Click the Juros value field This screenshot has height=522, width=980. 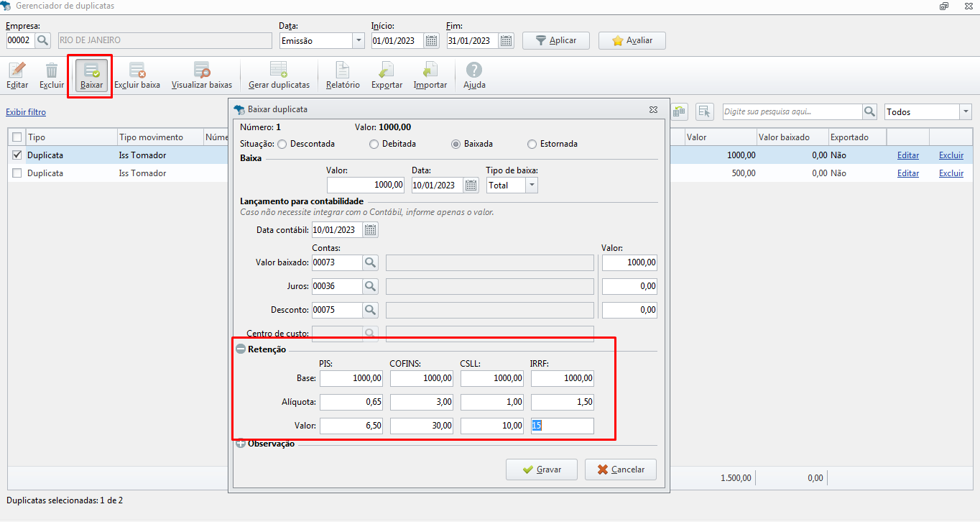(x=629, y=286)
